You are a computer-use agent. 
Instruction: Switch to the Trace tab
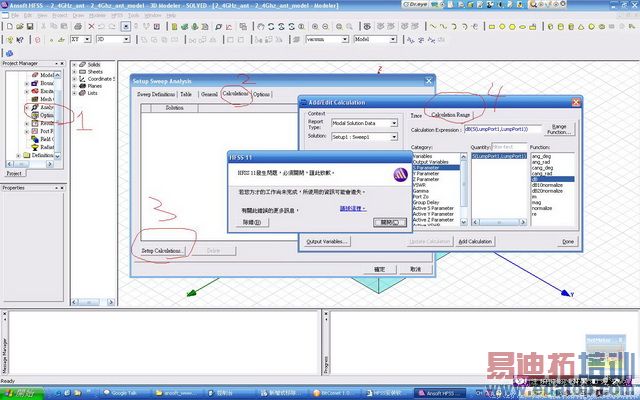click(x=416, y=116)
